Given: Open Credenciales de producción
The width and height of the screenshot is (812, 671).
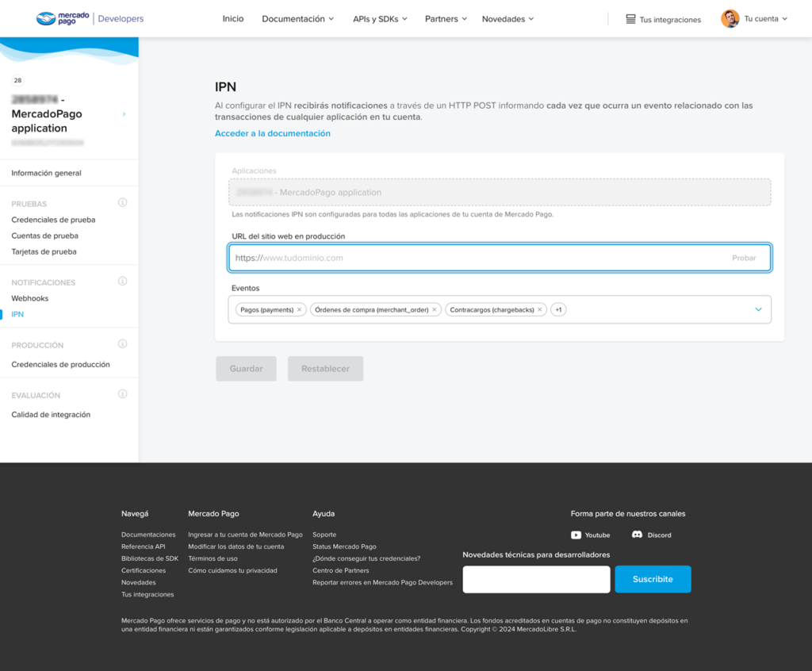Looking at the screenshot, I should [60, 365].
